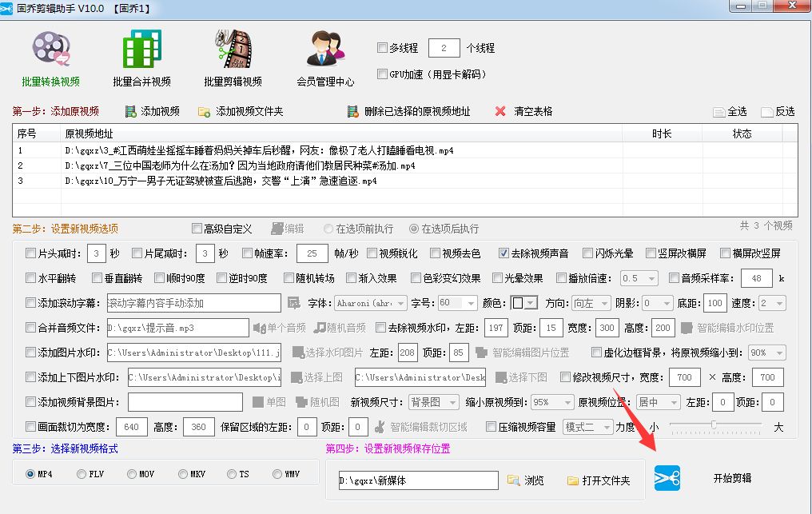Select the FLV format radio button
The width and height of the screenshot is (812, 514).
82,474
